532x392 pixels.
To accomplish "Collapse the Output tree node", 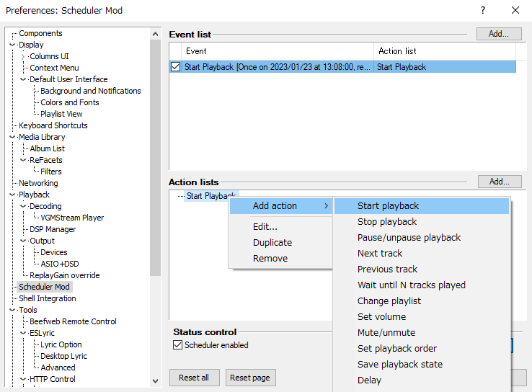I will [x=23, y=241].
